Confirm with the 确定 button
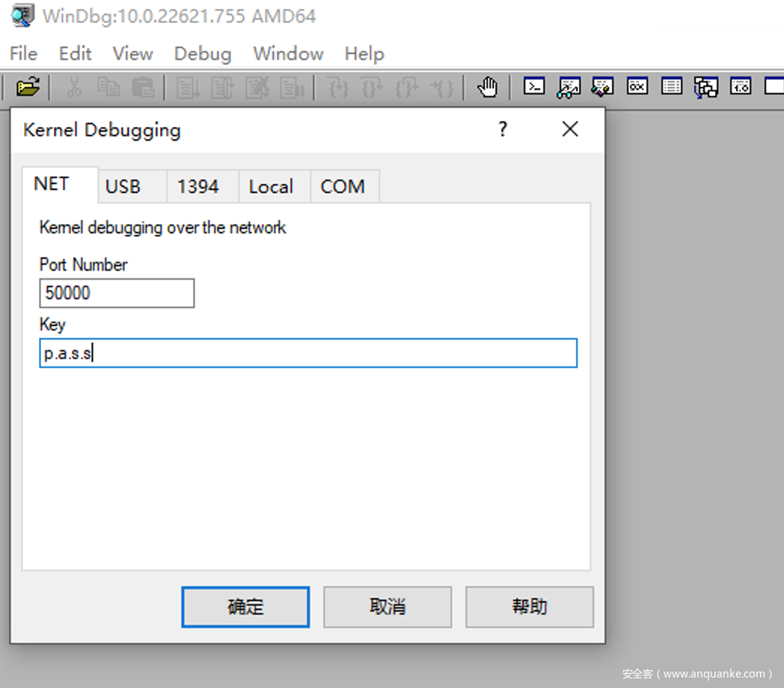The height and width of the screenshot is (688, 784). tap(245, 606)
